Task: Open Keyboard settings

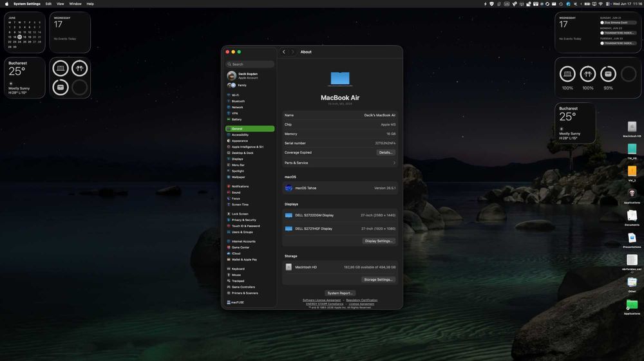Action: pos(250,269)
